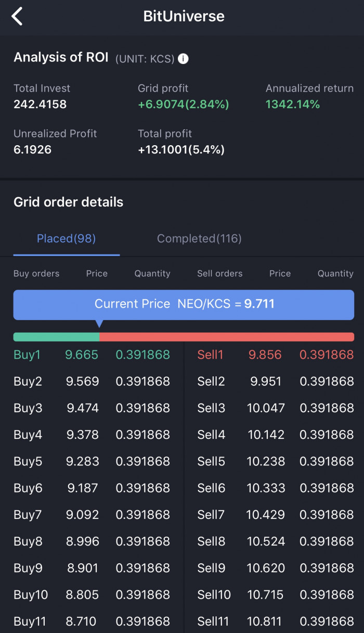Click the green portion of price bar
The image size is (364, 633).
click(56, 337)
